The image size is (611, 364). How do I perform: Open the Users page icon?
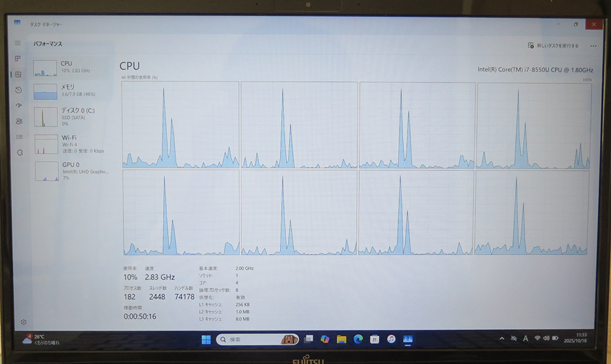point(19,122)
